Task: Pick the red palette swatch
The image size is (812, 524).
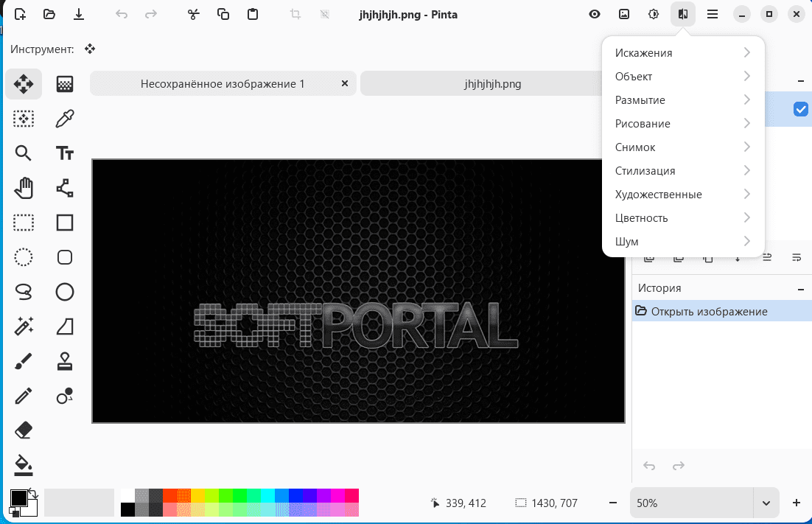Action: coord(170,495)
